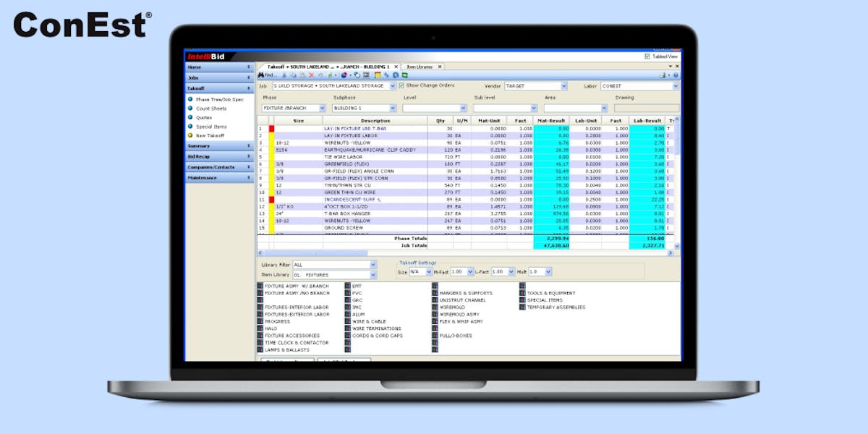
Task: Open UNISTRUT CHANNEL library icon
Action: coord(435,300)
